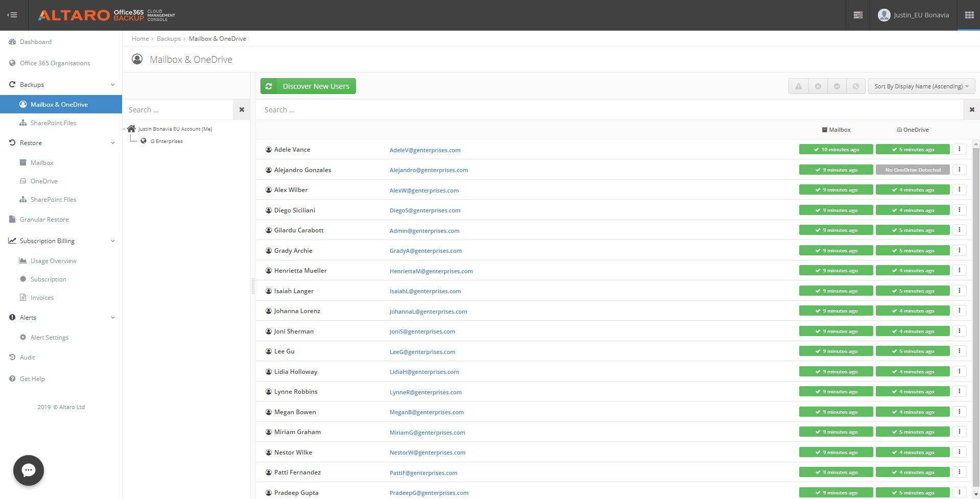
Task: Open the Invoices page from the sidebar
Action: click(x=41, y=297)
